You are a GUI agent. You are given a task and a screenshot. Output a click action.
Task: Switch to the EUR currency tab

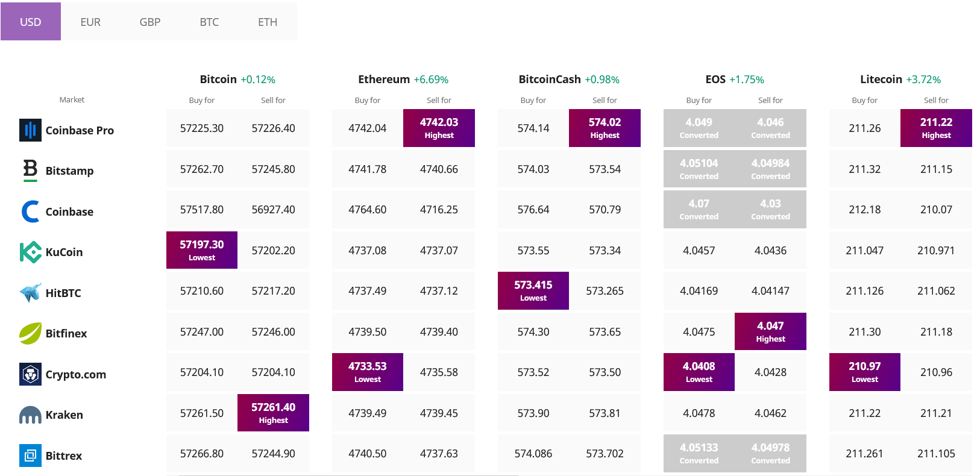90,22
